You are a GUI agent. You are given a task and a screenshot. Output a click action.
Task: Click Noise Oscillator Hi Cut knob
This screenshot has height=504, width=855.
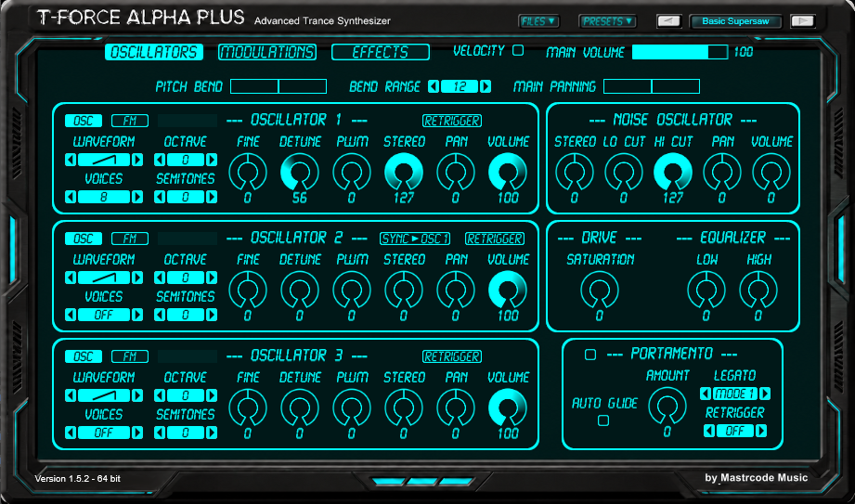pyautogui.click(x=673, y=172)
